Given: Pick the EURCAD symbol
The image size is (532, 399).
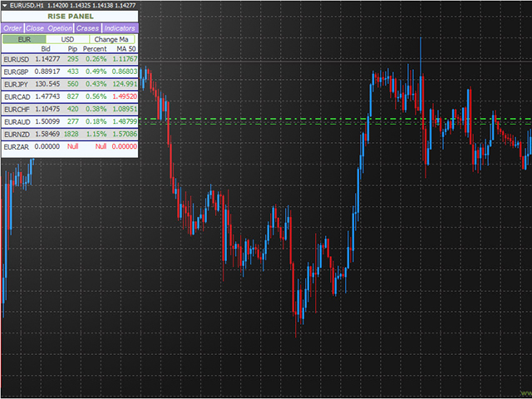Looking at the screenshot, I should click(x=17, y=96).
